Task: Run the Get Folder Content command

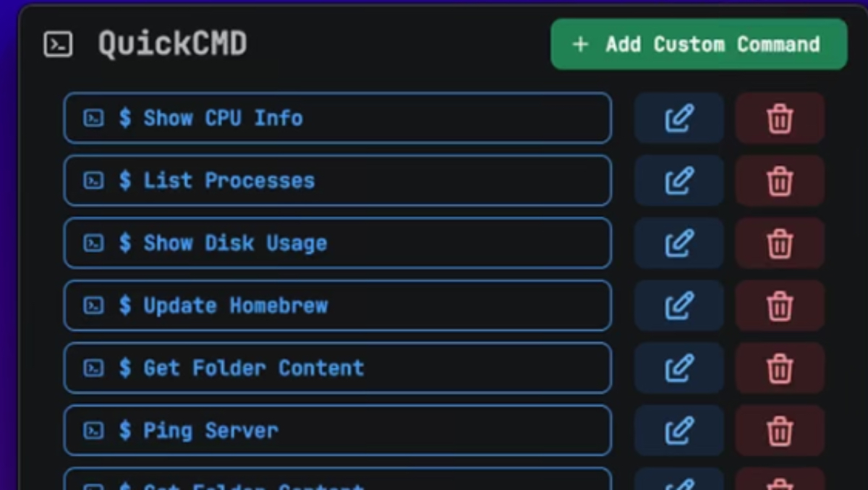Action: 337,368
